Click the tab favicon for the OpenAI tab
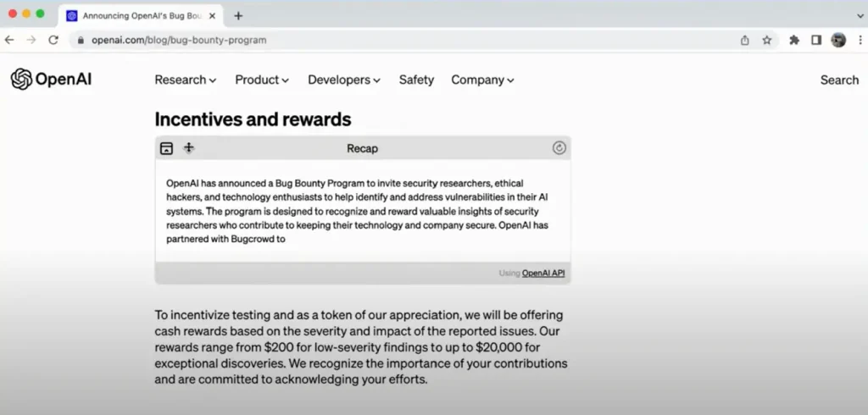 tap(71, 16)
